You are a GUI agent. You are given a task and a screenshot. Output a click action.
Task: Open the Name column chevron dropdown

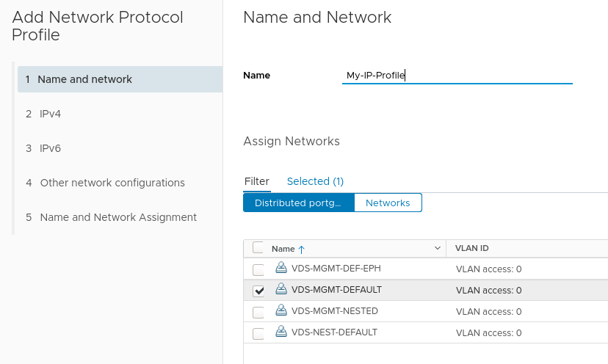[438, 248]
